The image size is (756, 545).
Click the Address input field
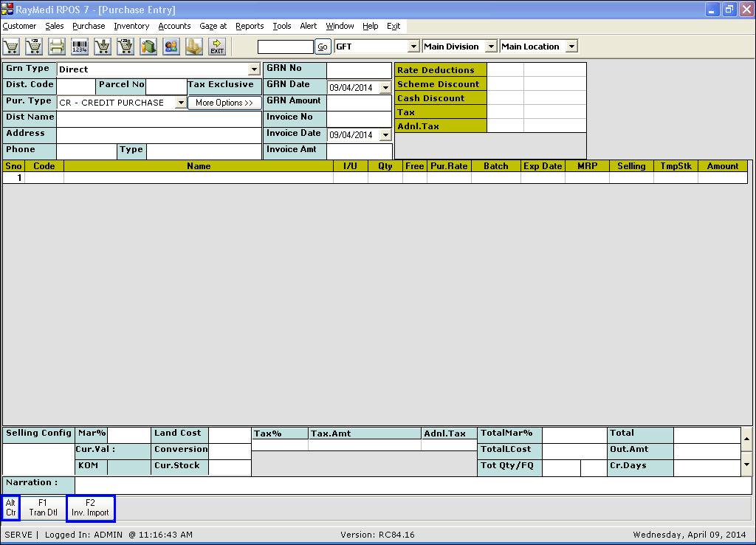(x=159, y=135)
